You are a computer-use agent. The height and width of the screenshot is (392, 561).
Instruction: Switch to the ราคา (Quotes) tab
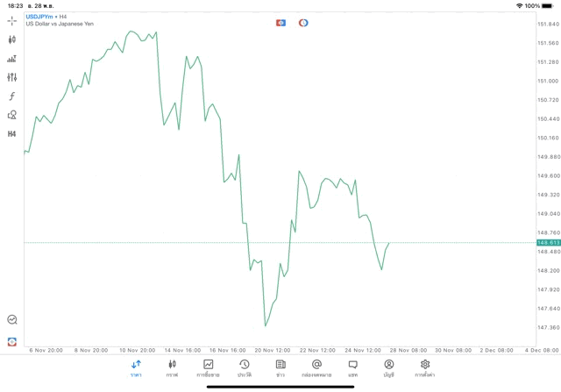(x=136, y=368)
